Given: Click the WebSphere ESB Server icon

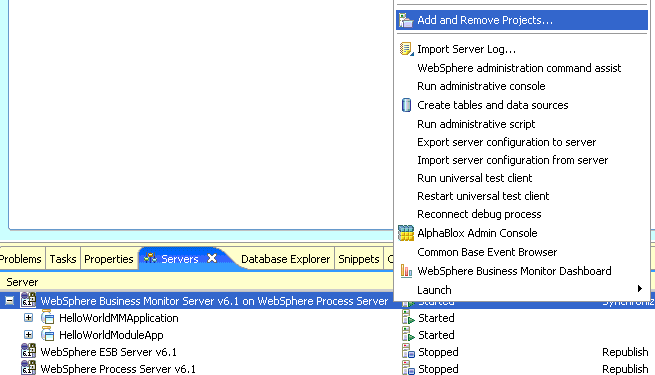Looking at the screenshot, I should (x=28, y=351).
